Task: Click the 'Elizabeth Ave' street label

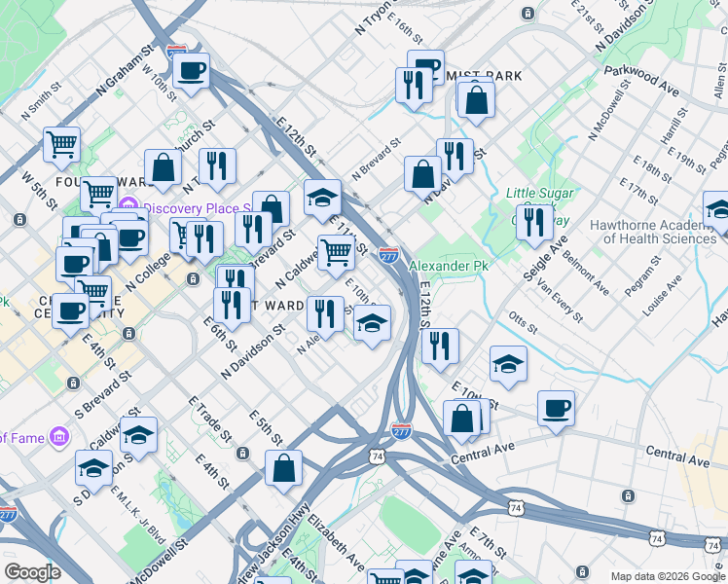Action: [x=336, y=542]
